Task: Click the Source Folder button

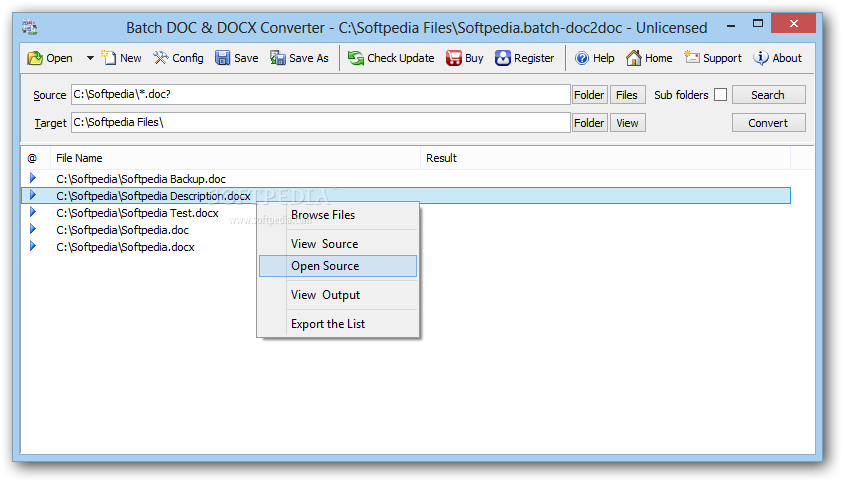Action: (589, 95)
